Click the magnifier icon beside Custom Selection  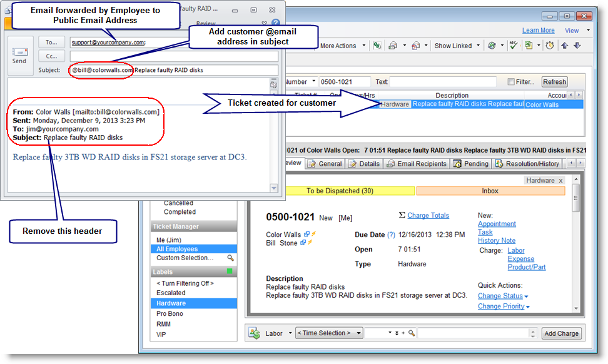[x=231, y=258]
